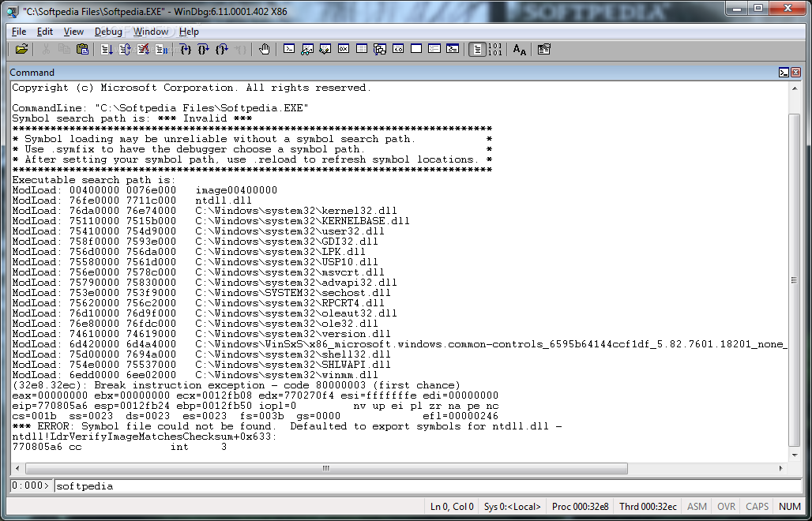
Task: Switch to Source mode off (101) icon
Action: 495,49
